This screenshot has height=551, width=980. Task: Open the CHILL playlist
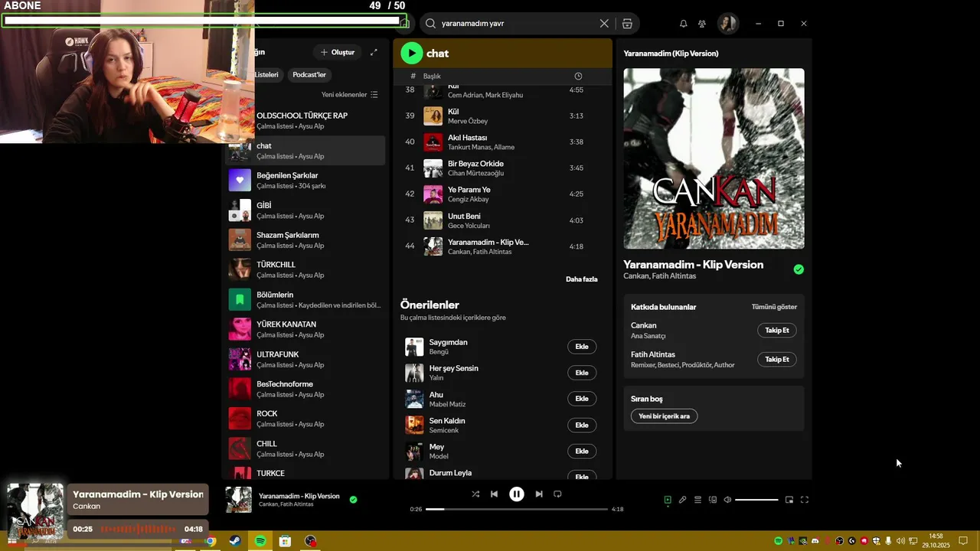(305, 448)
